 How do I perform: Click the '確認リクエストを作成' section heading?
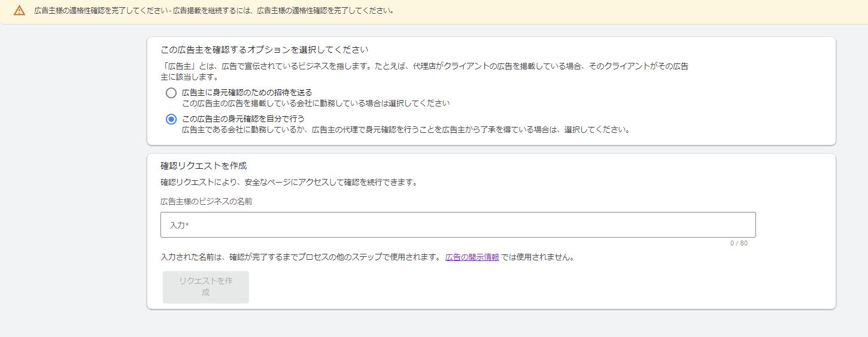[204, 165]
